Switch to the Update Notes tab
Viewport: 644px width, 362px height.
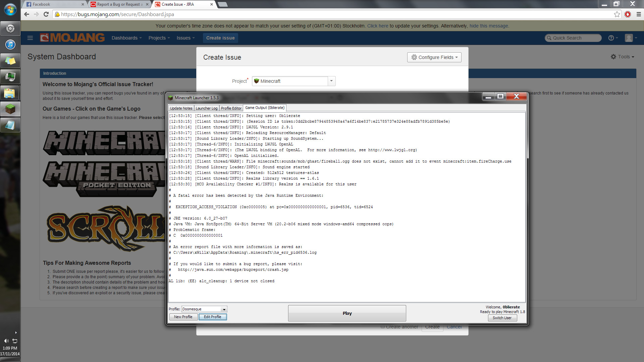[x=181, y=108]
